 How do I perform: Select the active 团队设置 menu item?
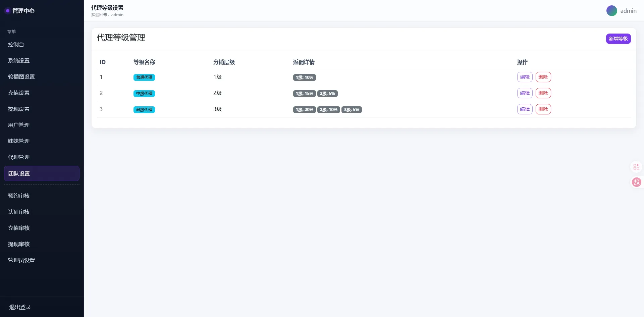click(x=42, y=173)
